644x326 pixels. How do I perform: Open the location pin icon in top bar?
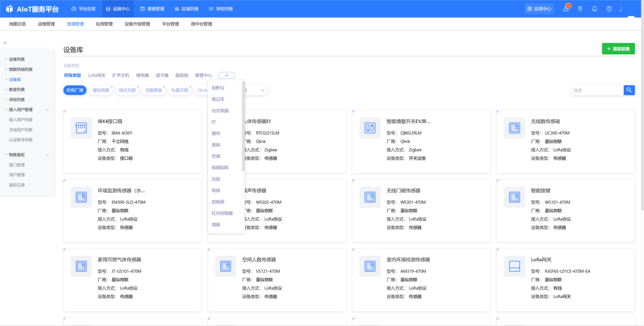tap(580, 8)
